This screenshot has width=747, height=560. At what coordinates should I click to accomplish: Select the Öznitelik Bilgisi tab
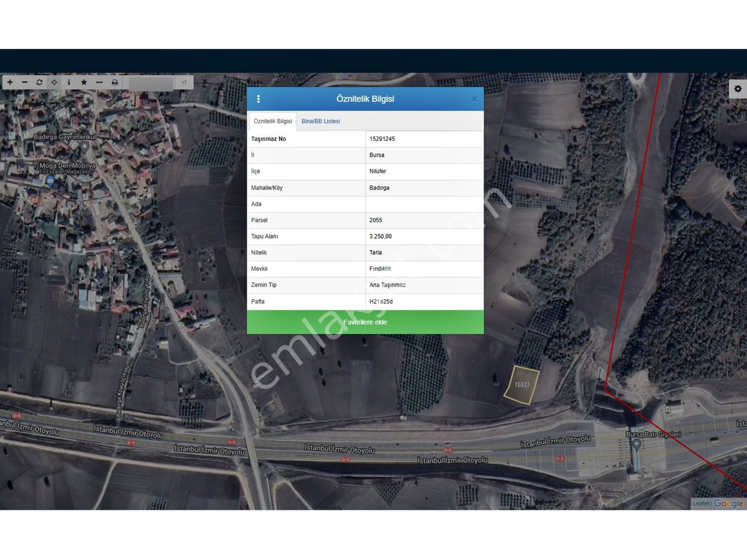(x=273, y=121)
